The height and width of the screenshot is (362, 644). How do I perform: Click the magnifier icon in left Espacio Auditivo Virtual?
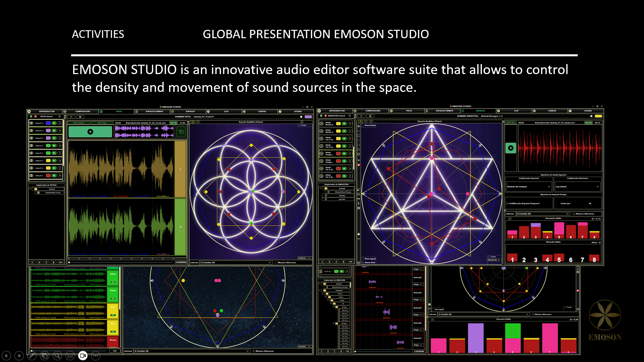[x=302, y=122]
